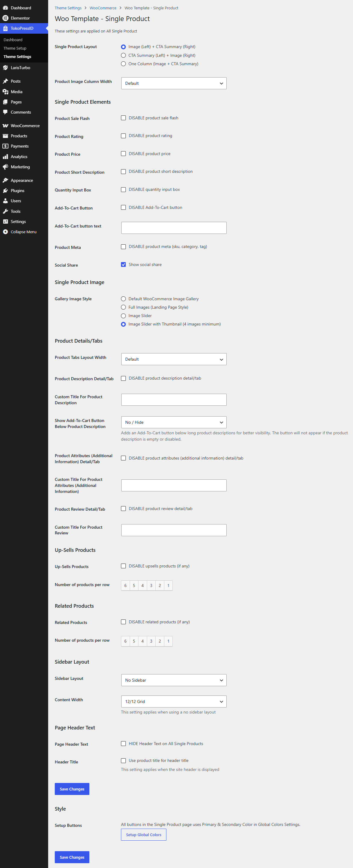Click the Posts pin icon
Screen dimensions: 353x868
pyautogui.click(x=5, y=81)
